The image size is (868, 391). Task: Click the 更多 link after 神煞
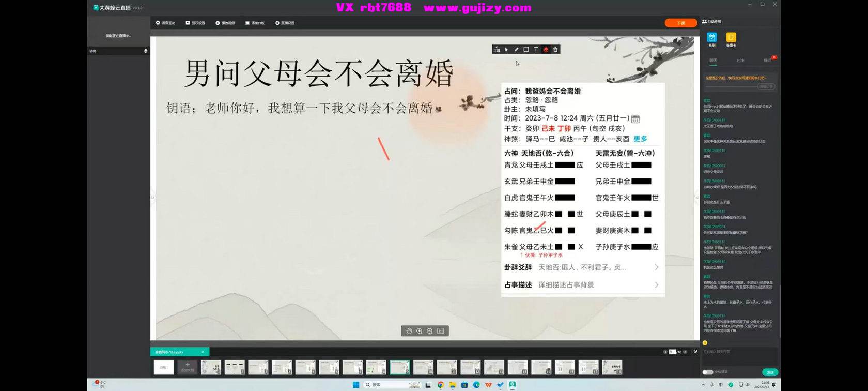640,139
